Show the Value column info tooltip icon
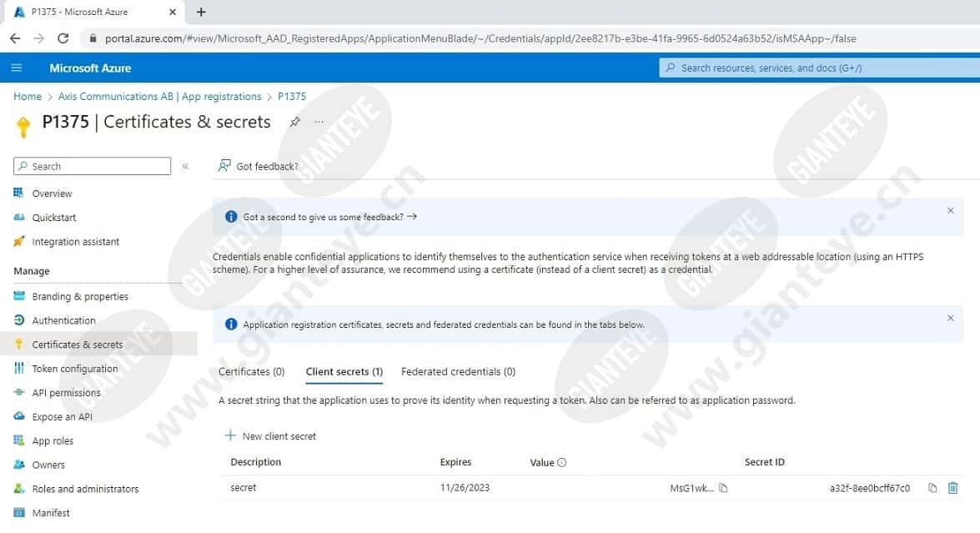The height and width of the screenshot is (533, 980). point(561,462)
